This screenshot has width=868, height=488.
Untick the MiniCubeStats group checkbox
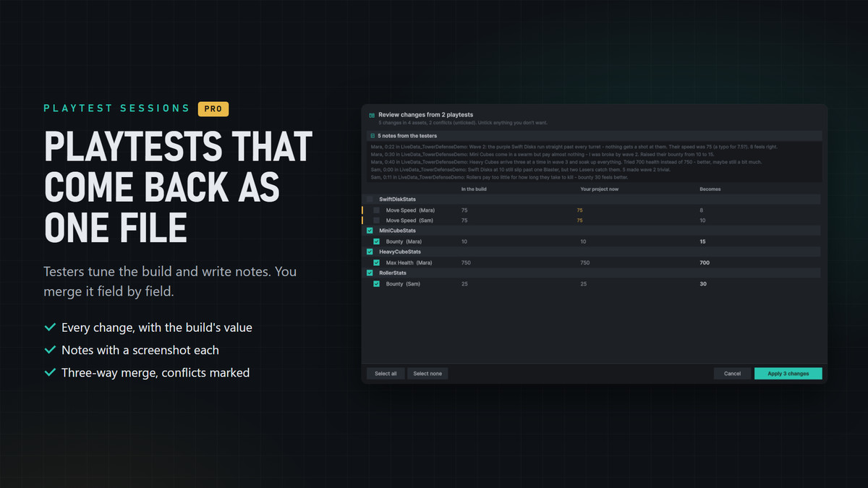pyautogui.click(x=370, y=231)
